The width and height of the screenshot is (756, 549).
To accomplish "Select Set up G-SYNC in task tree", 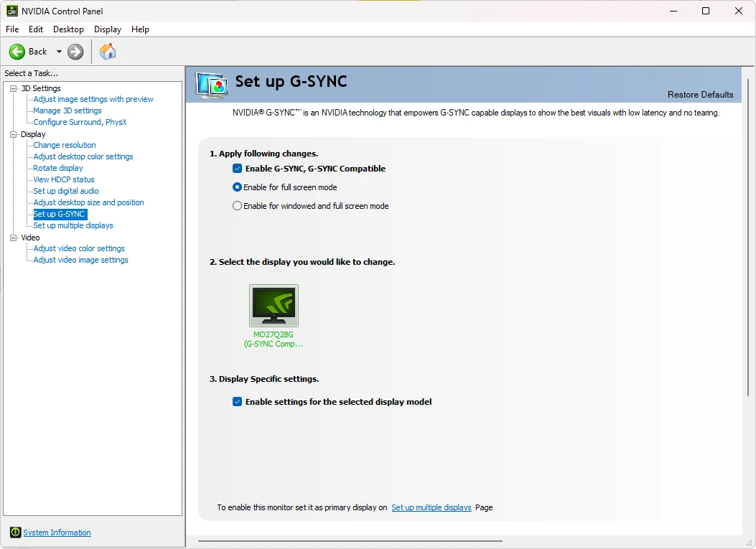I will (60, 214).
